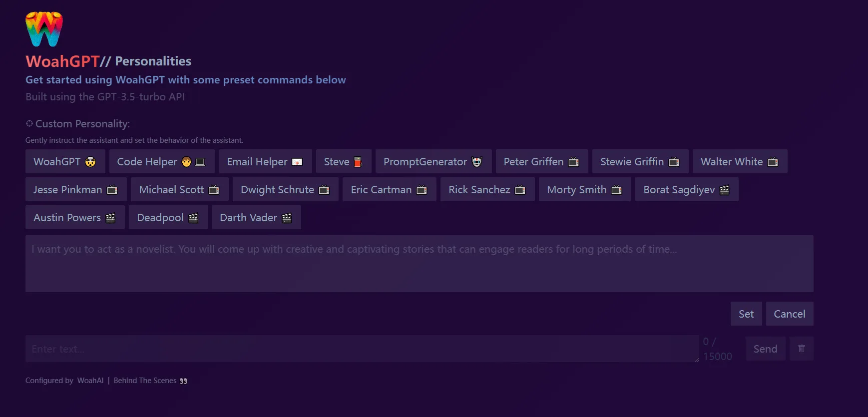Choose the Jesse Pinkman personality
868x417 pixels.
tap(76, 189)
